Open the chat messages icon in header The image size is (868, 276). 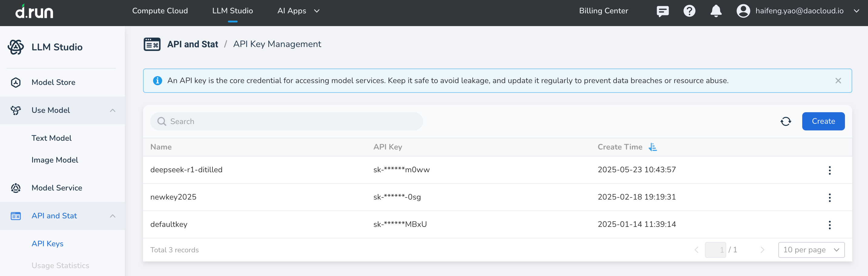tap(663, 11)
